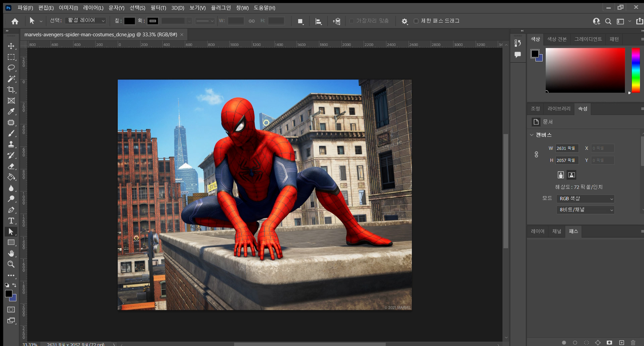Select the Pen tool

(11, 210)
